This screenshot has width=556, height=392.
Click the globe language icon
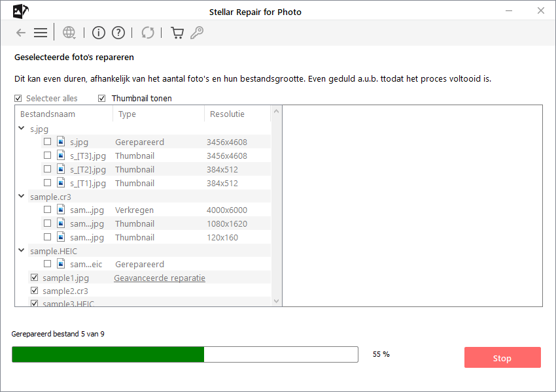coord(69,33)
